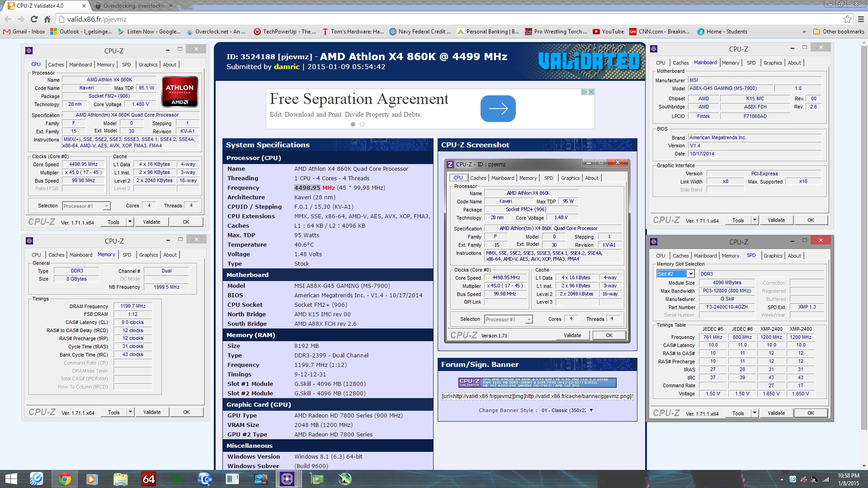Open the Chrome menu hamburger icon
Screen dimensions: 868x488
[x=861, y=19]
